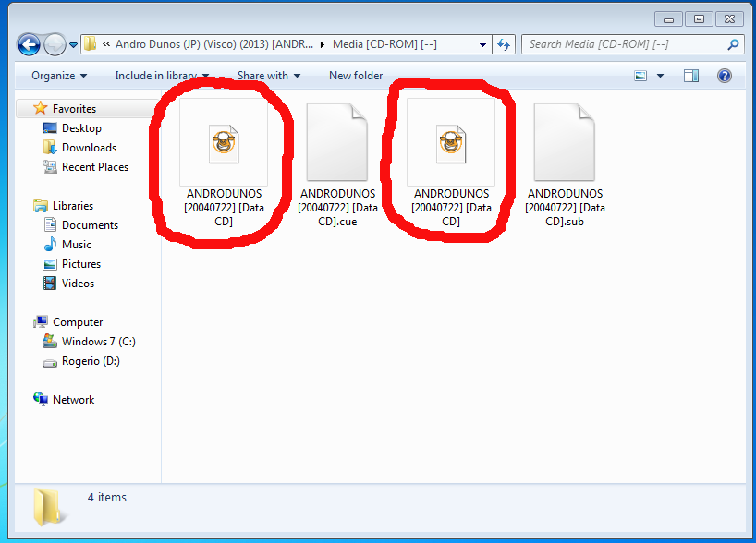The width and height of the screenshot is (756, 543).
Task: Expand the Organize dropdown menu
Action: [x=59, y=76]
